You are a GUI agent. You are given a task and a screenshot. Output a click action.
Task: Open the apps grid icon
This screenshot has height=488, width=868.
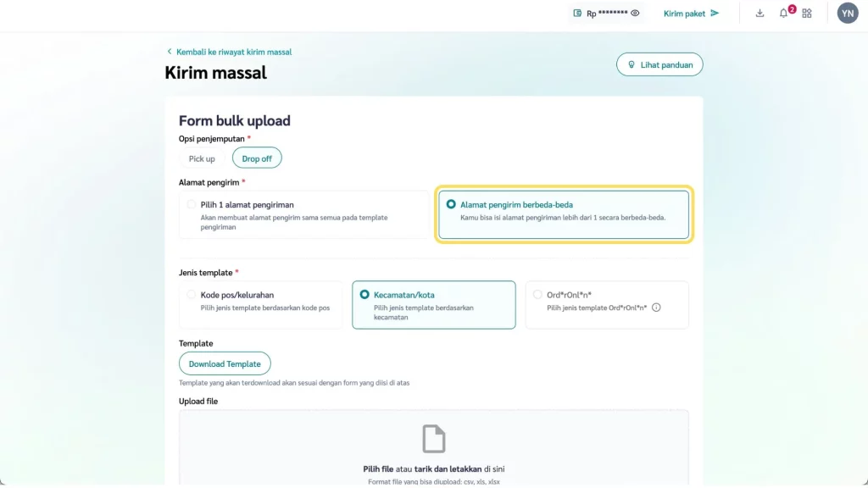tap(807, 14)
